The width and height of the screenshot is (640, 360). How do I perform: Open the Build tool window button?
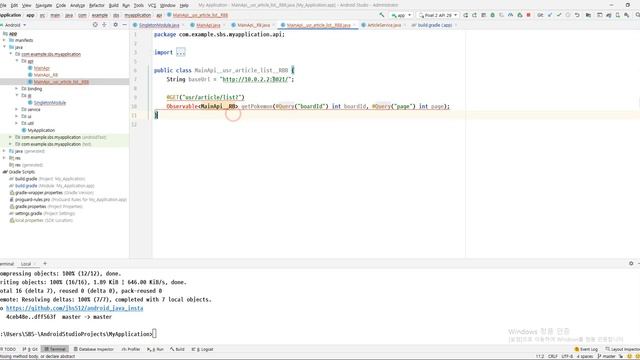click(x=178, y=349)
